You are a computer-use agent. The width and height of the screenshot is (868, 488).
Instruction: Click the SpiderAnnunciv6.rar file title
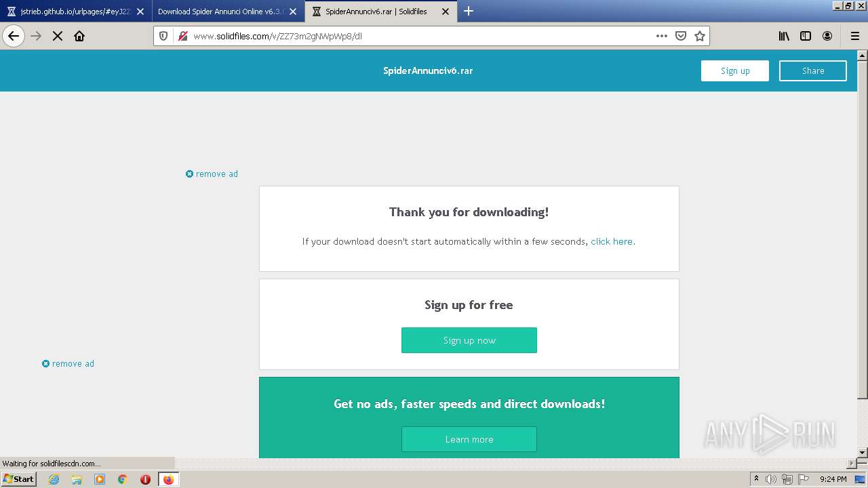(428, 70)
